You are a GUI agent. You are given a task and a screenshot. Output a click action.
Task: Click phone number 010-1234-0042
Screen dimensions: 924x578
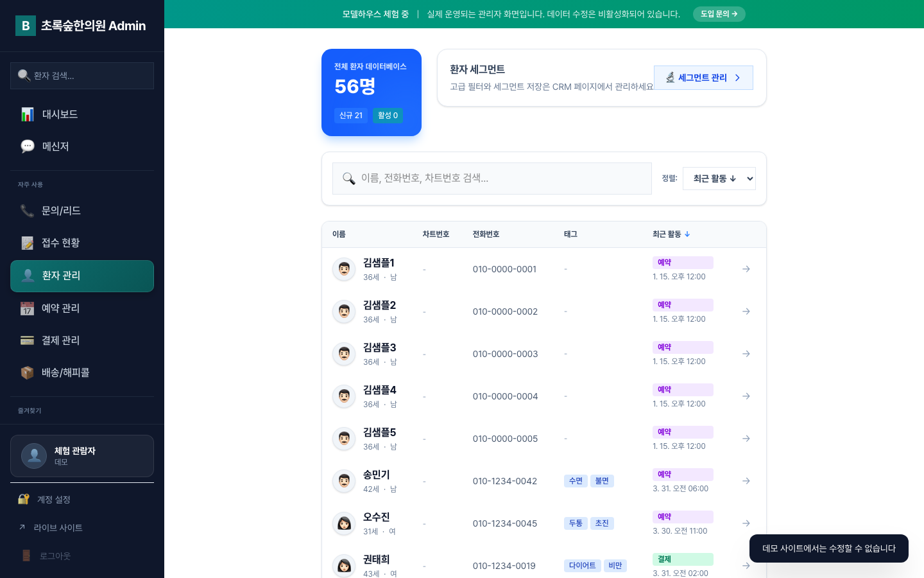coord(505,481)
